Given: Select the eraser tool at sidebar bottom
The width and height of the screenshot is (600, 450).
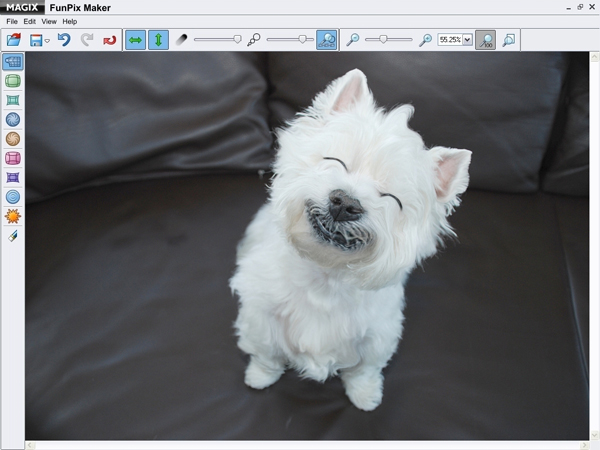Looking at the screenshot, I should [x=13, y=236].
